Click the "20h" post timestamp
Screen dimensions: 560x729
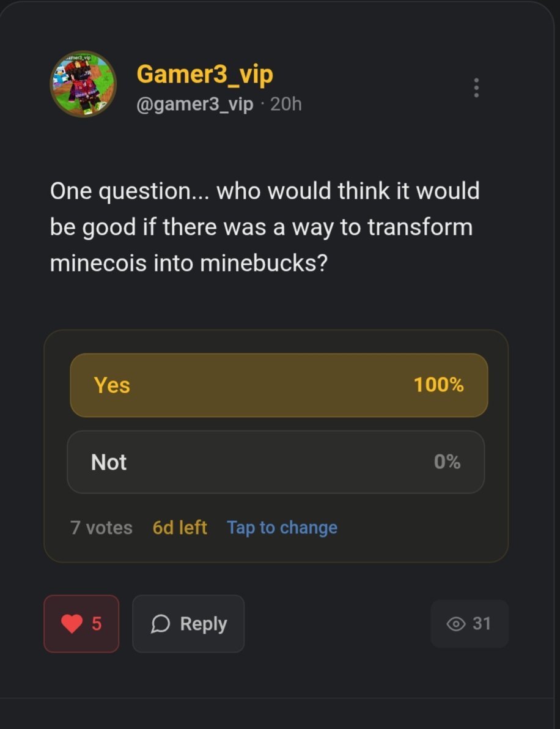pyautogui.click(x=286, y=104)
